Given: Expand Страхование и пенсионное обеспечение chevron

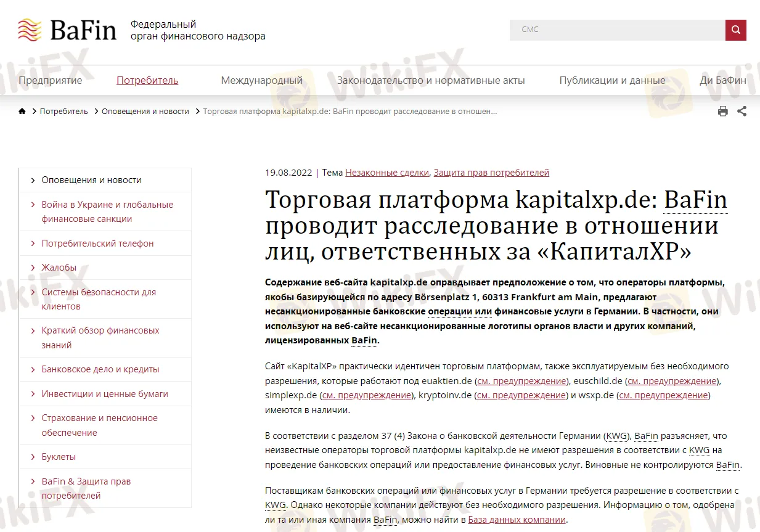Looking at the screenshot, I should click(33, 419).
